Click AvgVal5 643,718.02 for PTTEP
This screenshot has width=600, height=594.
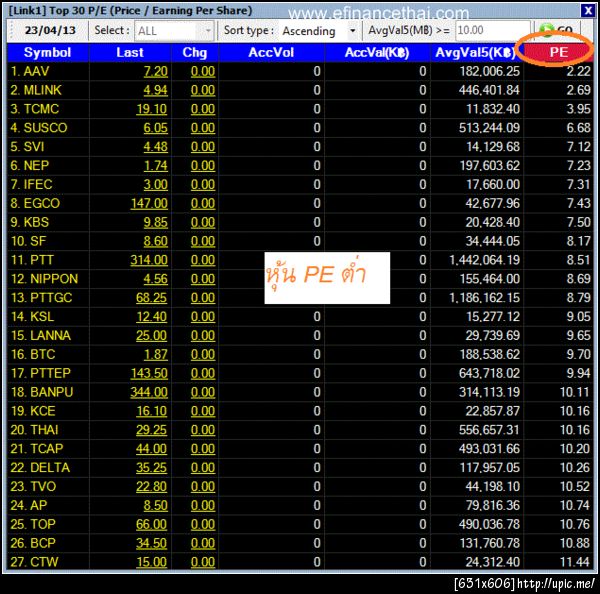pos(489,373)
